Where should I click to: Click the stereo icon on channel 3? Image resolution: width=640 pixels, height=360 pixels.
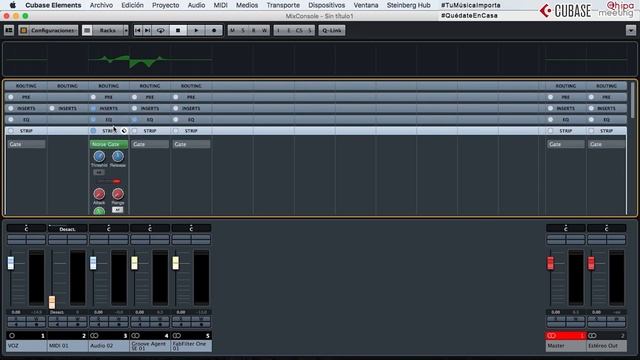[94, 336]
